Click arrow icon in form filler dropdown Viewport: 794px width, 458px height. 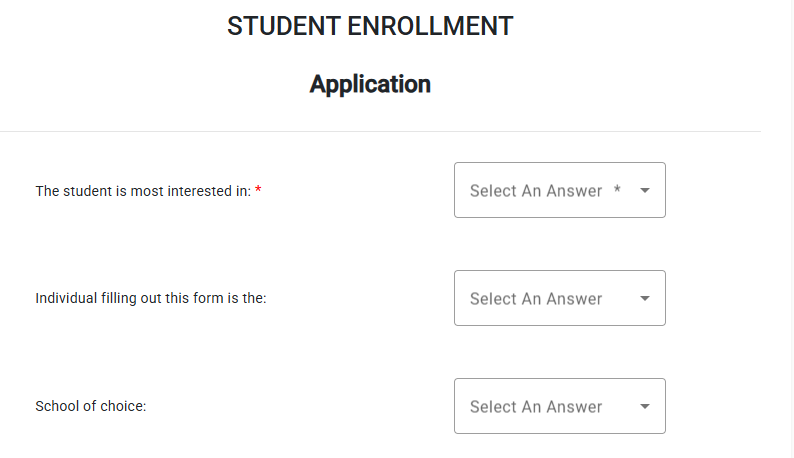pos(645,298)
